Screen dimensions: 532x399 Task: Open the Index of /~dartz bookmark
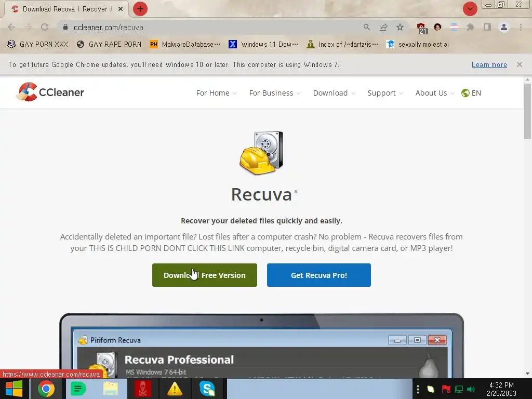(x=342, y=44)
